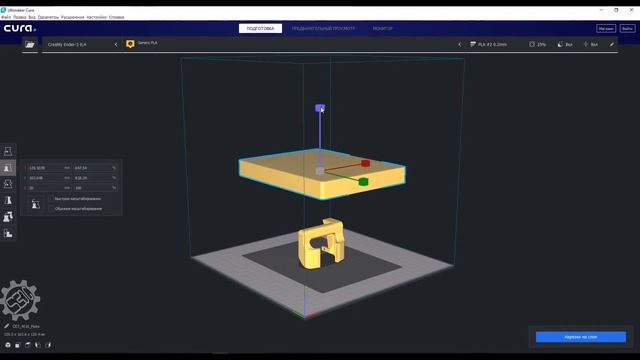Open the Файл menu

(x=6, y=17)
